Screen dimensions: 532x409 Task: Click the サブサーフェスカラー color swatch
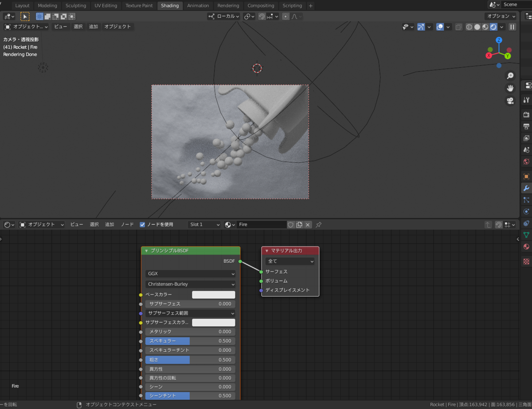(x=213, y=322)
